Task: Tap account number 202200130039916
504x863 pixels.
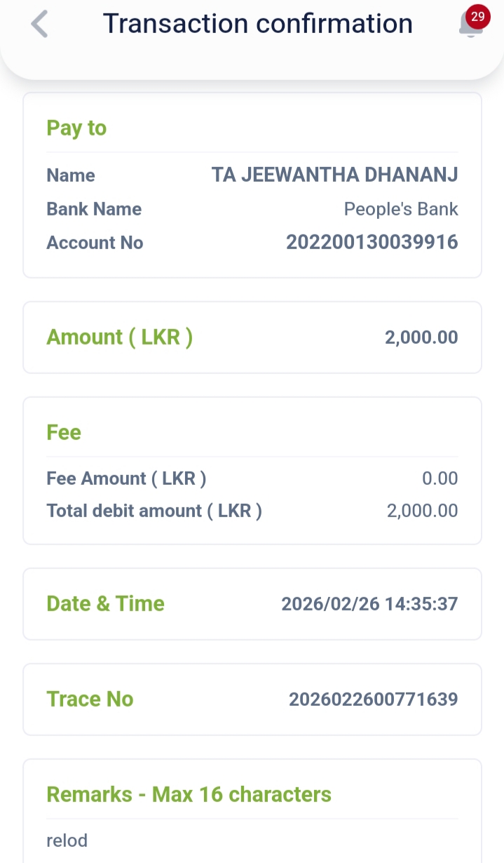Action: point(372,243)
